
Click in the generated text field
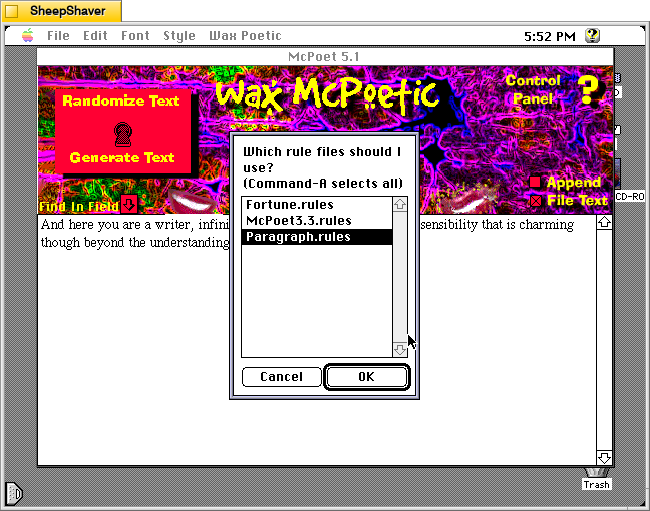(x=317, y=340)
